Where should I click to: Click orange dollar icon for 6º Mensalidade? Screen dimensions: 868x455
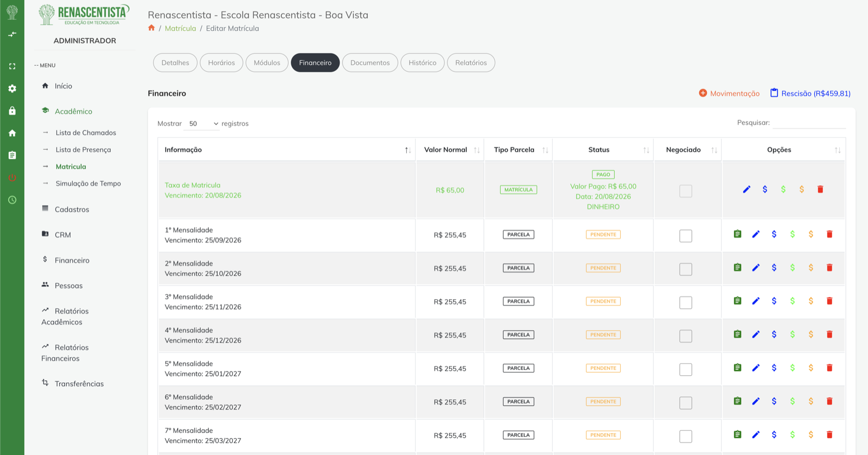[811, 401]
